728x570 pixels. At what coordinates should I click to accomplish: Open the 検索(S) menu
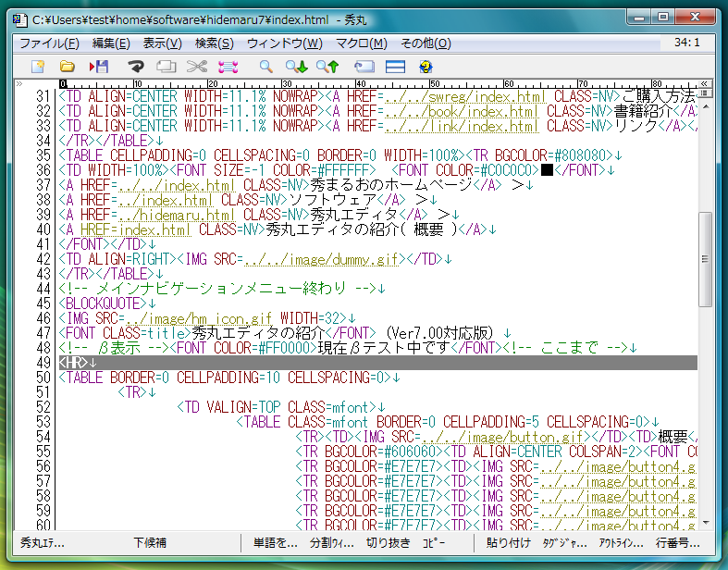tap(214, 43)
